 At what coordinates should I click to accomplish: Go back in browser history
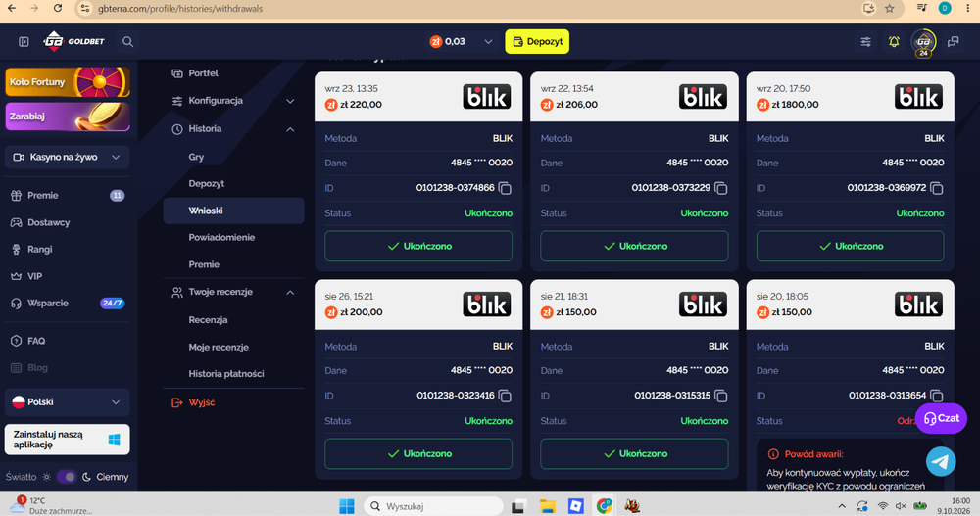click(11, 8)
